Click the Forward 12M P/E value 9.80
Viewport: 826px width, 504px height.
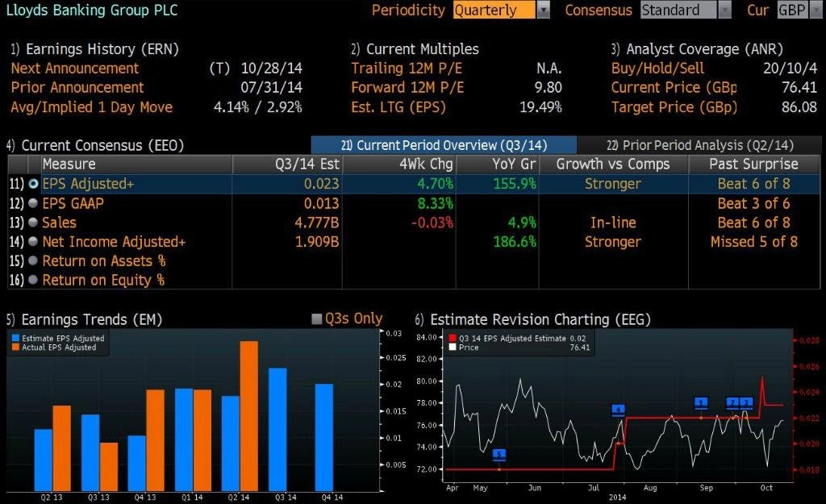549,87
